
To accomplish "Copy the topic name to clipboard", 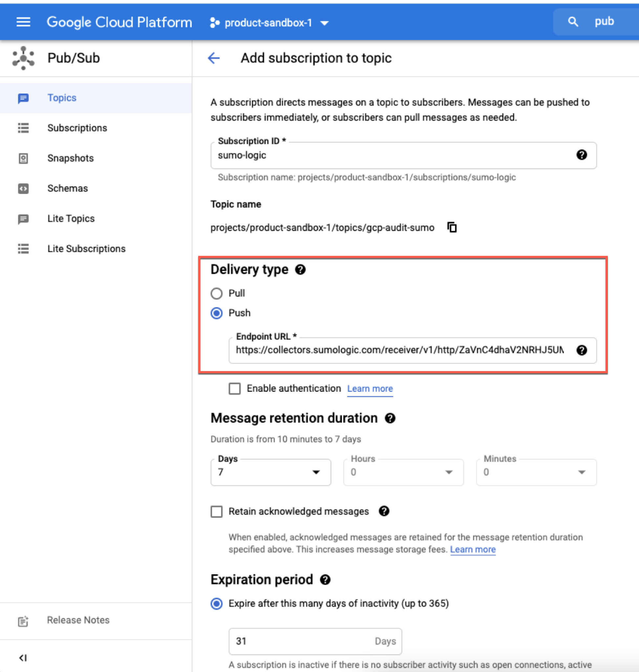I will click(x=452, y=227).
